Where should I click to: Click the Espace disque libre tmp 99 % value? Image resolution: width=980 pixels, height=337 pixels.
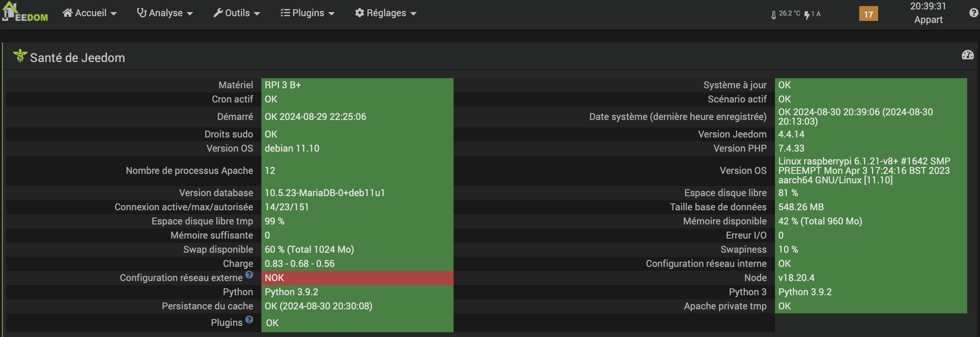(274, 221)
